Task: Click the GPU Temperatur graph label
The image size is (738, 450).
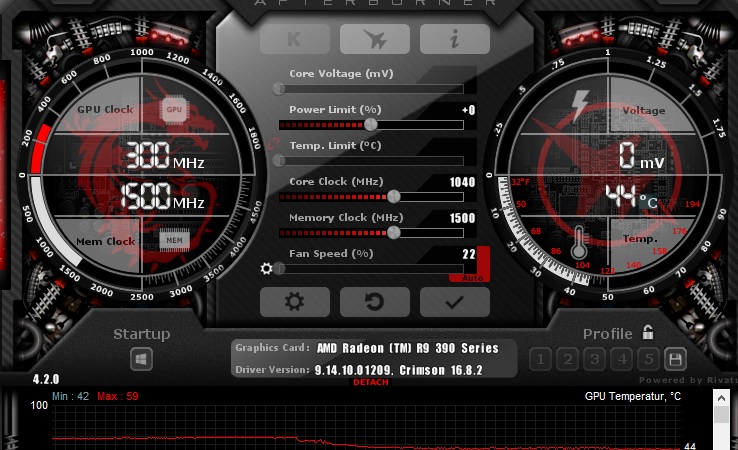Action: click(633, 396)
